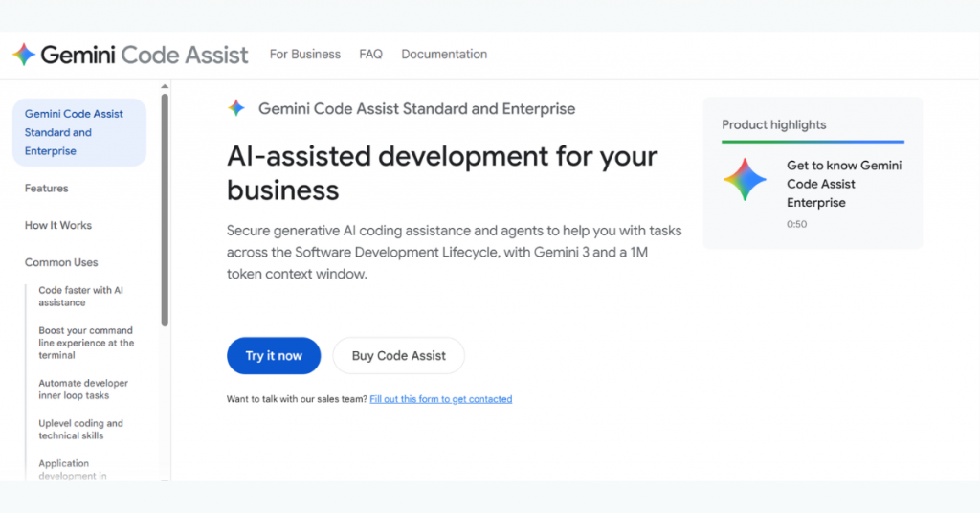This screenshot has width=980, height=513.
Task: Click the Gemini sparkle logo in header
Action: [24, 55]
